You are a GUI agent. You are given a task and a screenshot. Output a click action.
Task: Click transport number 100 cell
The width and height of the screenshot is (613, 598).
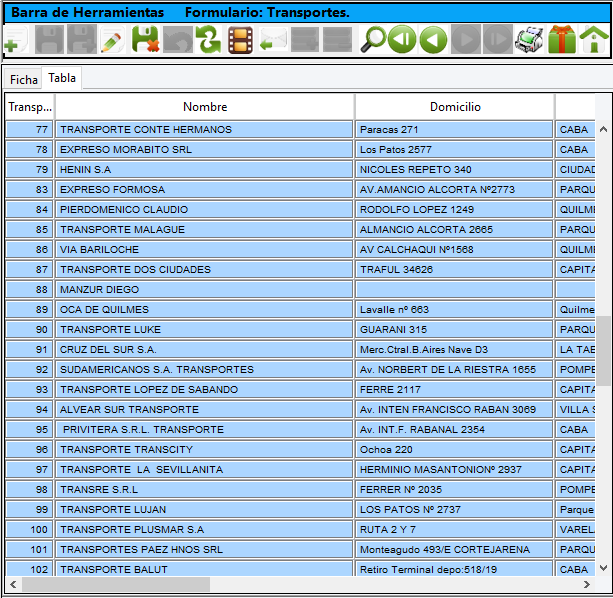tap(30, 529)
